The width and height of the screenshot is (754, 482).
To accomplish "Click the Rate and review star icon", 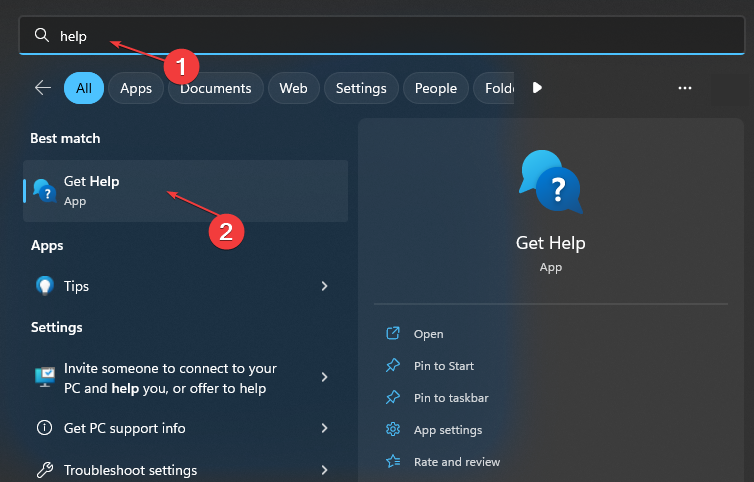I will point(393,461).
